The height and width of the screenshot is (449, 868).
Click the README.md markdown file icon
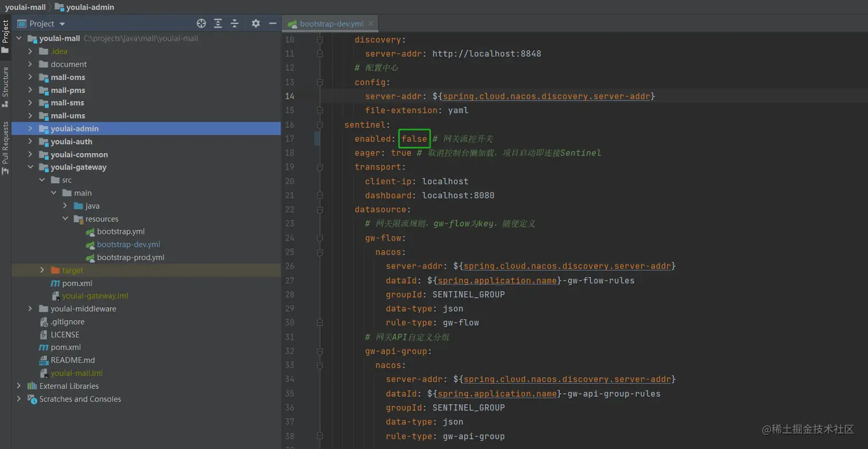coord(44,360)
